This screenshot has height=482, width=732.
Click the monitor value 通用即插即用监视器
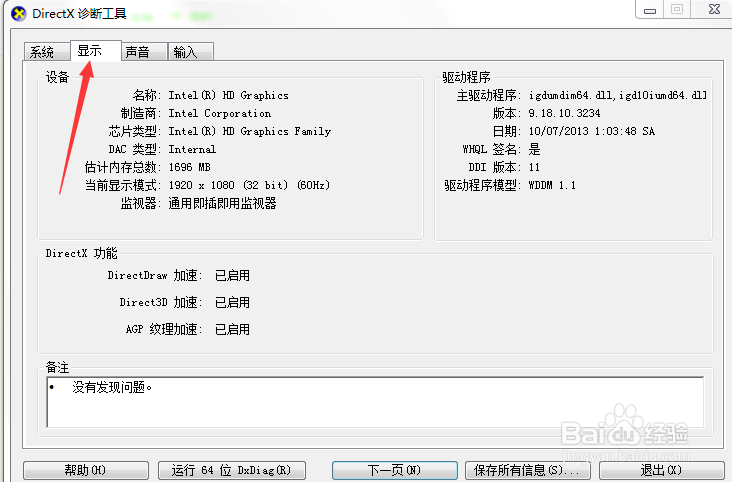coord(222,203)
